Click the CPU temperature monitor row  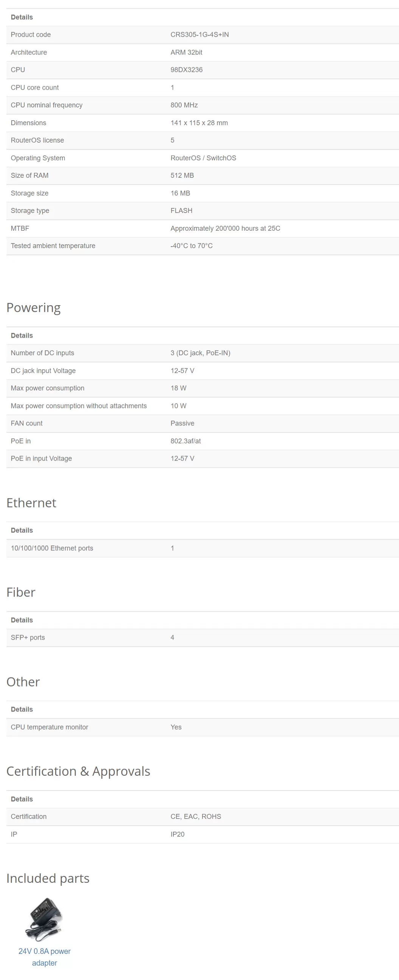pyautogui.click(x=203, y=727)
